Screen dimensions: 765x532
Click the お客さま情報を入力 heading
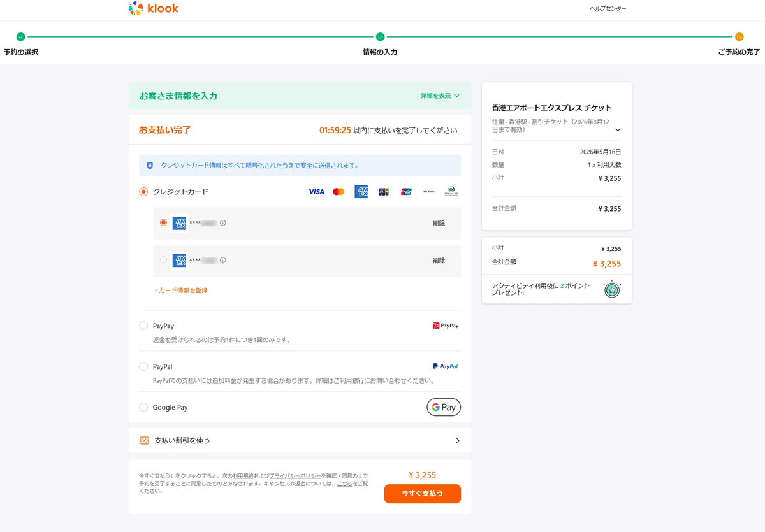coord(178,96)
